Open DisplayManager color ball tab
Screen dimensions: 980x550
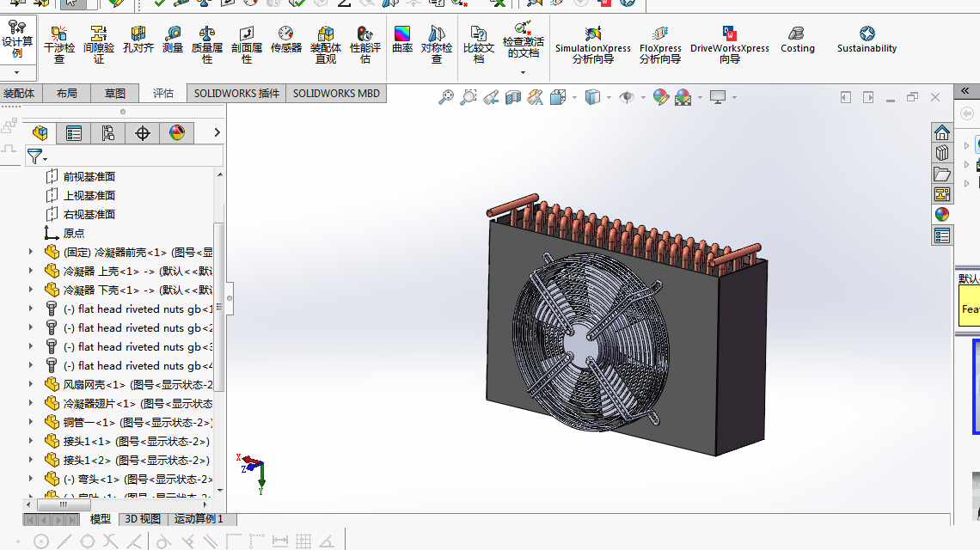pos(177,132)
